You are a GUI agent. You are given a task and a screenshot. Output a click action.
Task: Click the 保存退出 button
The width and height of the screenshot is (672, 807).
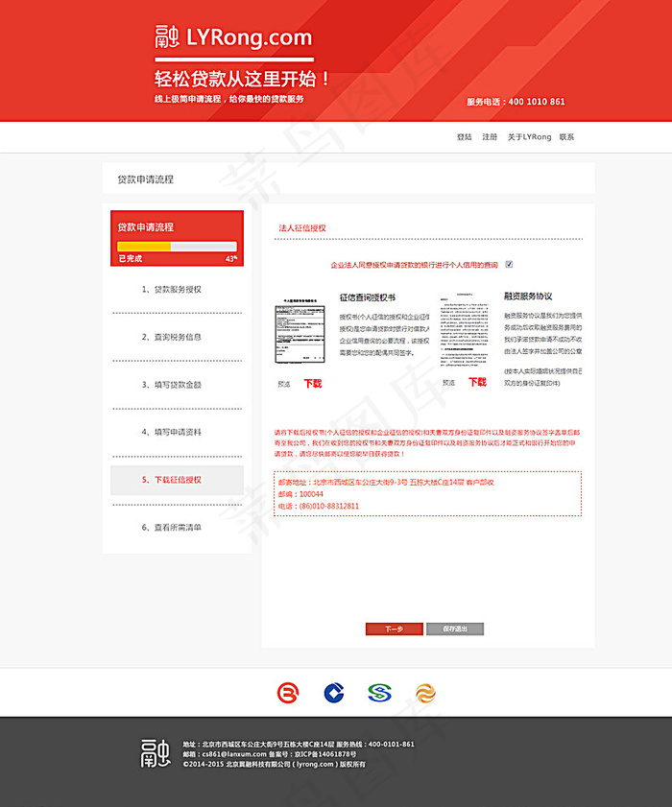pos(455,629)
